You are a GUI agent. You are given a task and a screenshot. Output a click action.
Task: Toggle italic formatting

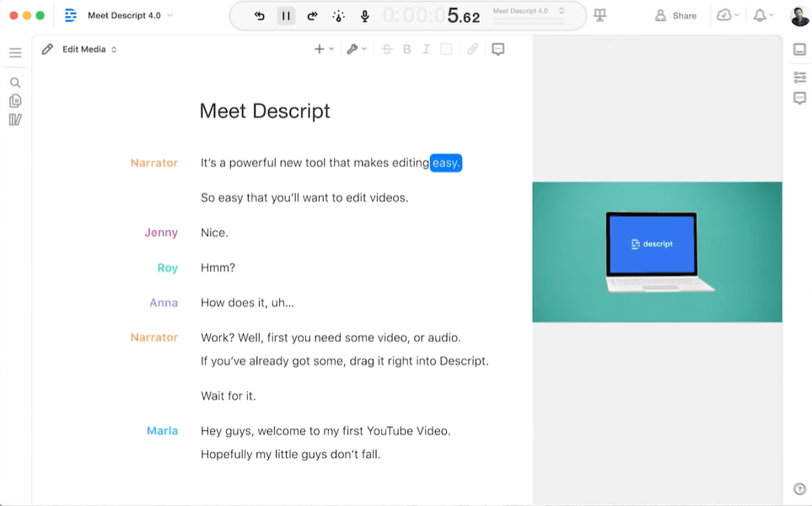pos(427,50)
